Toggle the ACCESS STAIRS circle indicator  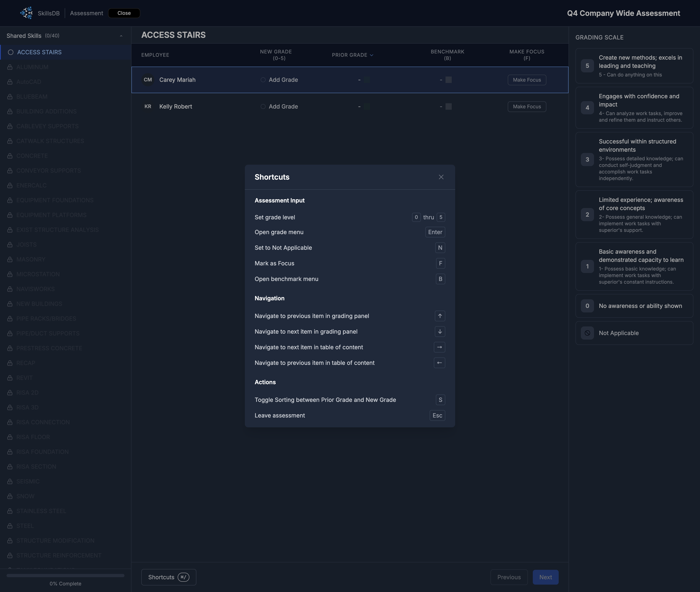pos(11,52)
